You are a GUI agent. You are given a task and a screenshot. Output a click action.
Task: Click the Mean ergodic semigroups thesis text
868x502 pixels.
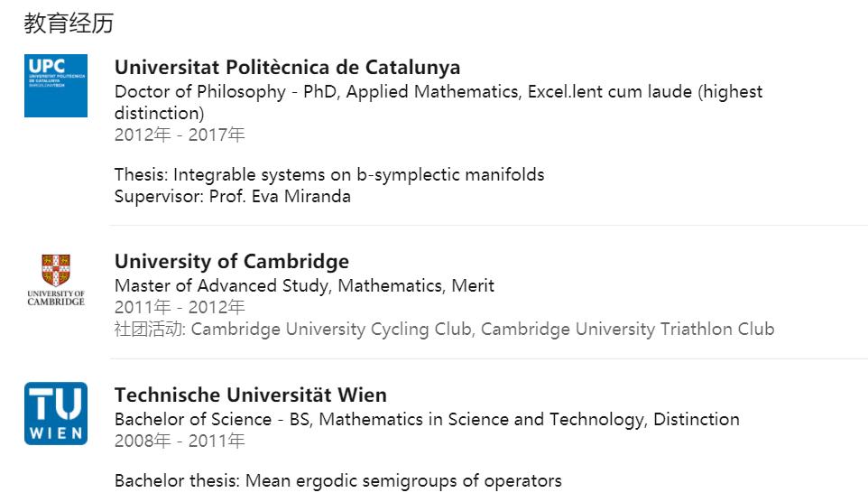point(337,480)
